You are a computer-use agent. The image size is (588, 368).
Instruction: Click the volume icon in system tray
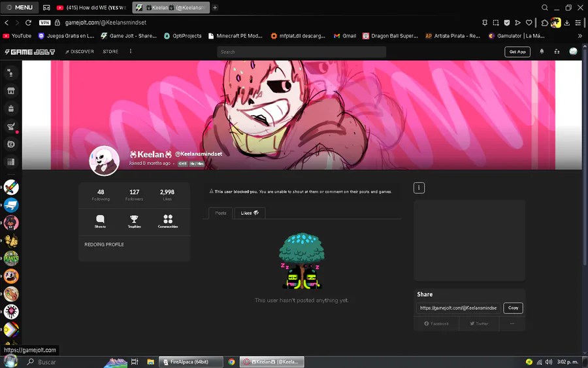549,362
